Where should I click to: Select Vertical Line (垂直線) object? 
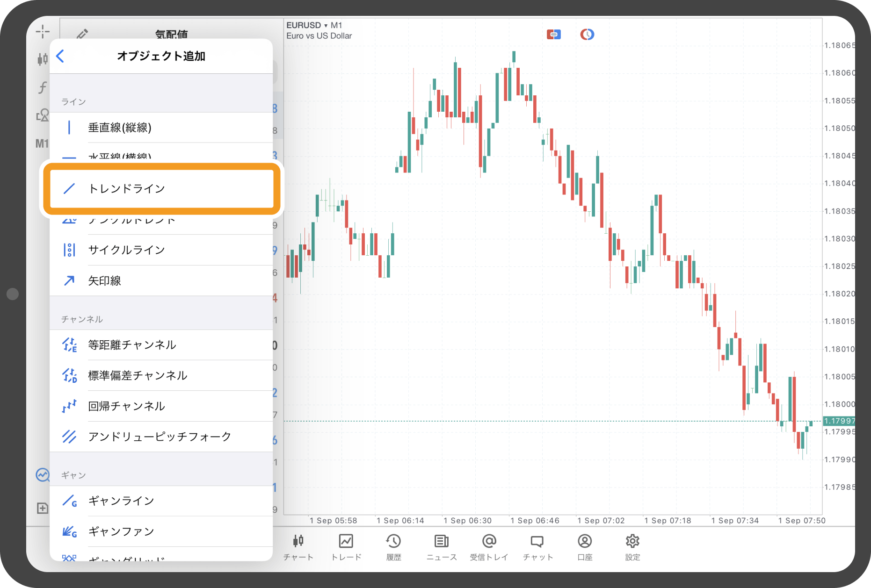[161, 127]
